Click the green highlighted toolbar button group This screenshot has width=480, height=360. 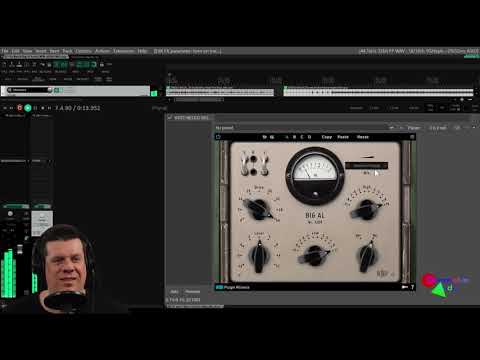(x=75, y=65)
